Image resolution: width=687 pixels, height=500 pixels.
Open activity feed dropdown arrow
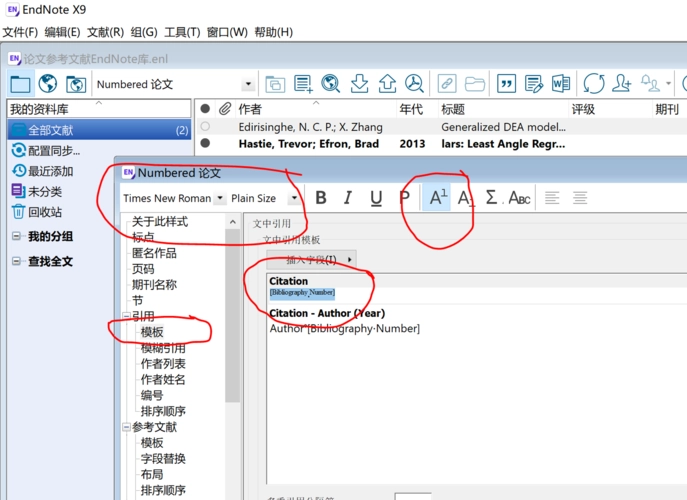668,83
